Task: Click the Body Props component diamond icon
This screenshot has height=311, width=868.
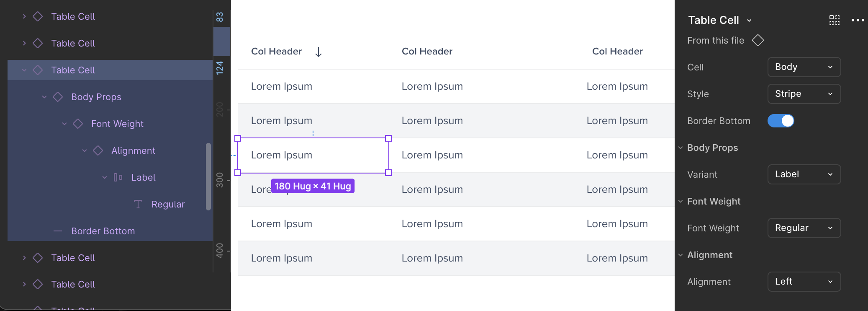Action: coord(58,97)
